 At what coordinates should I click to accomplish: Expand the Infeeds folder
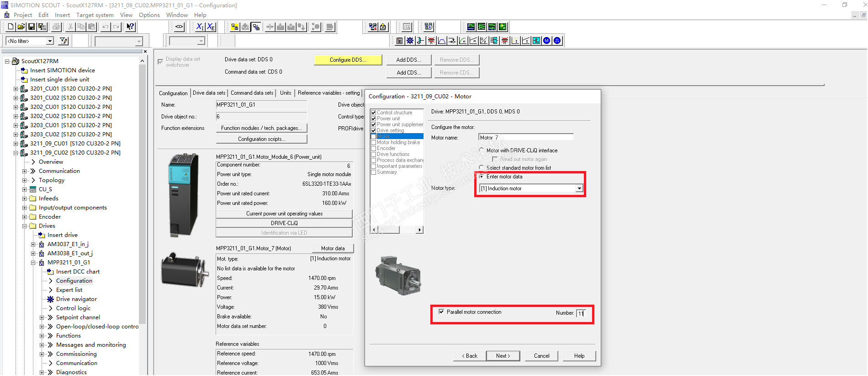tap(25, 199)
